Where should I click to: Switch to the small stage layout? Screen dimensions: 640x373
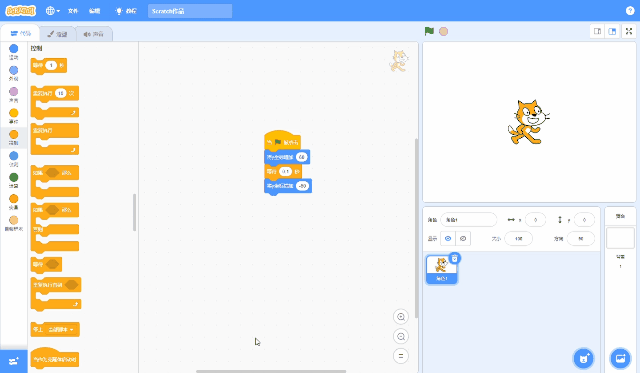coord(597,31)
